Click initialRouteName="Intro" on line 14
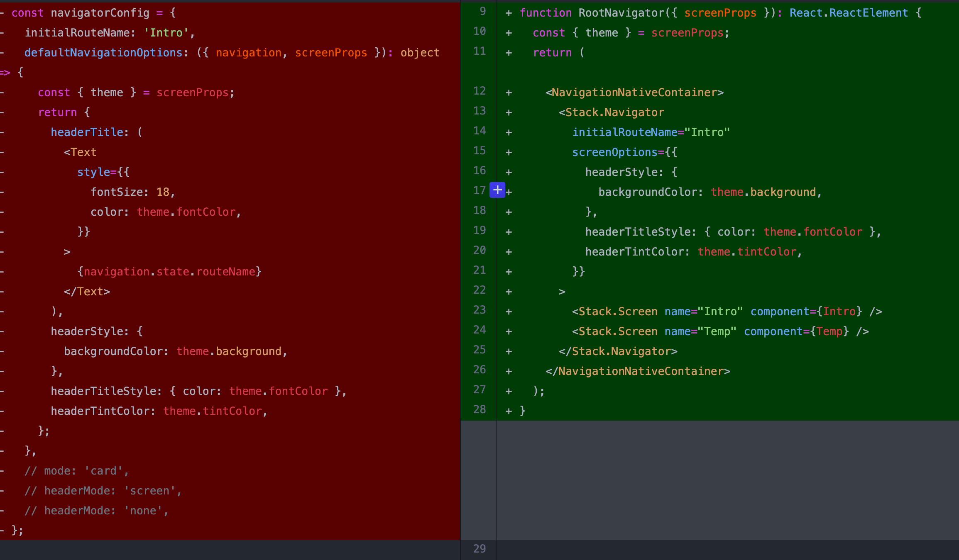Screen dimensions: 959x560 pyautogui.click(x=651, y=132)
